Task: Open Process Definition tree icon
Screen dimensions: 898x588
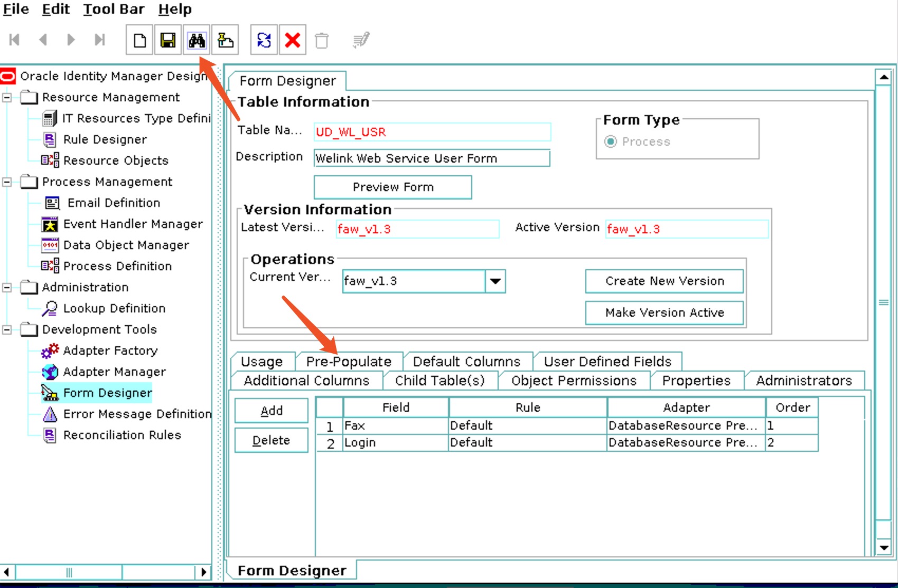Action: coord(50,265)
